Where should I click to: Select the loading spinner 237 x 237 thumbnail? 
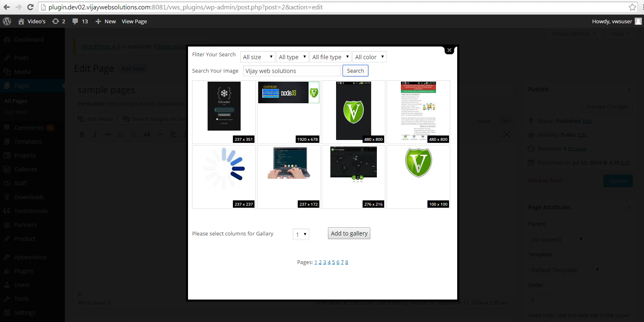(224, 177)
